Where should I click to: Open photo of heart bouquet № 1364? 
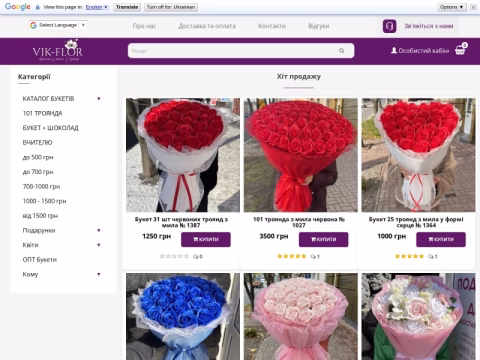(x=418, y=155)
